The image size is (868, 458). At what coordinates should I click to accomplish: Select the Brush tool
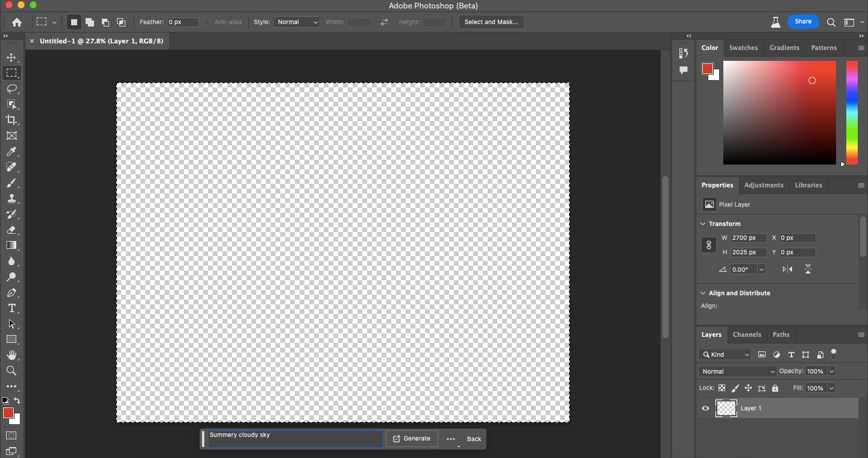pyautogui.click(x=11, y=183)
